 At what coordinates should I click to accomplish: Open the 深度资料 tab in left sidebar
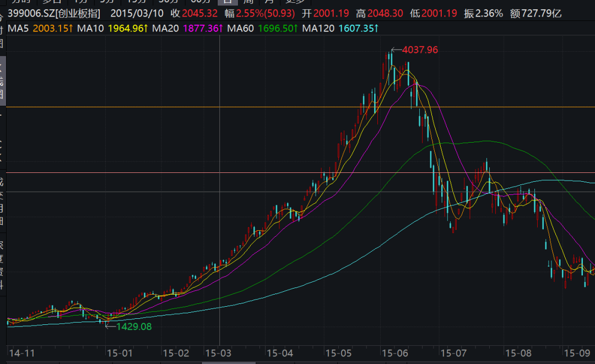2,264
